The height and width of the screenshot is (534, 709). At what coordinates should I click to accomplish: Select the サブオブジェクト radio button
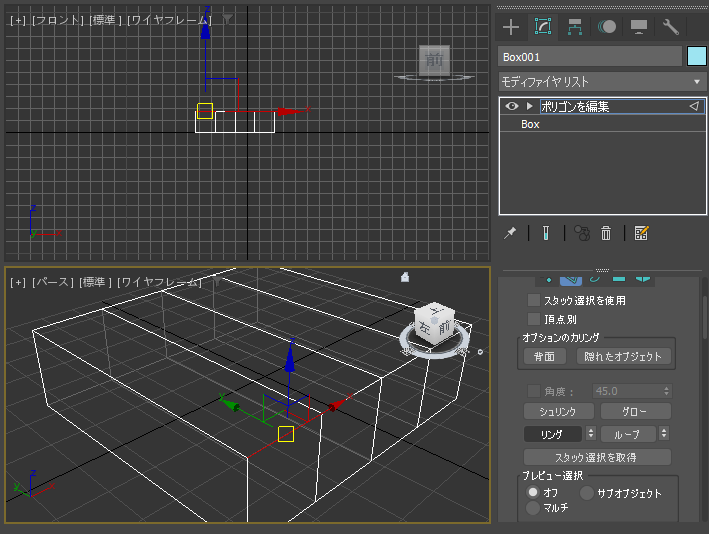[587, 493]
